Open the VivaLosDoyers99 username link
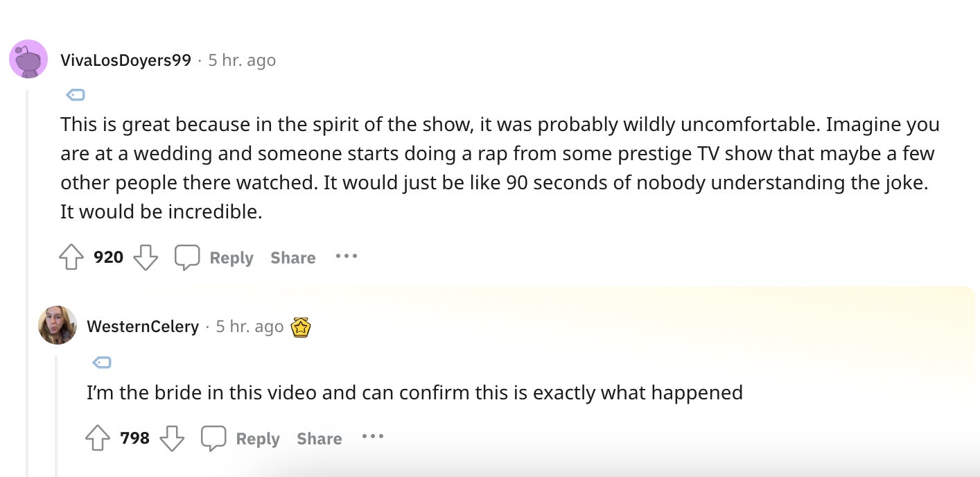Image resolution: width=980 pixels, height=477 pixels. [x=125, y=60]
